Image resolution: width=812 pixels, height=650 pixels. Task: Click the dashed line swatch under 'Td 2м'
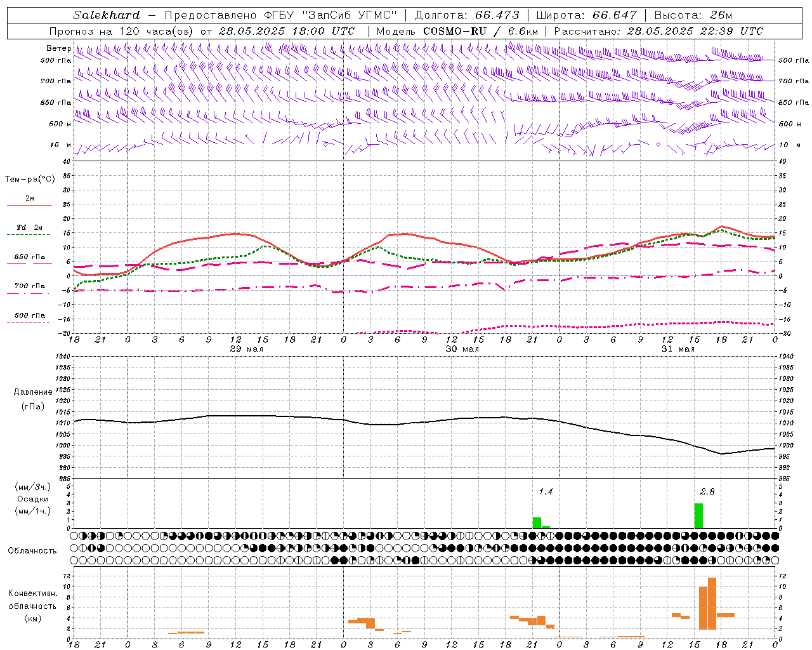pyautogui.click(x=29, y=235)
